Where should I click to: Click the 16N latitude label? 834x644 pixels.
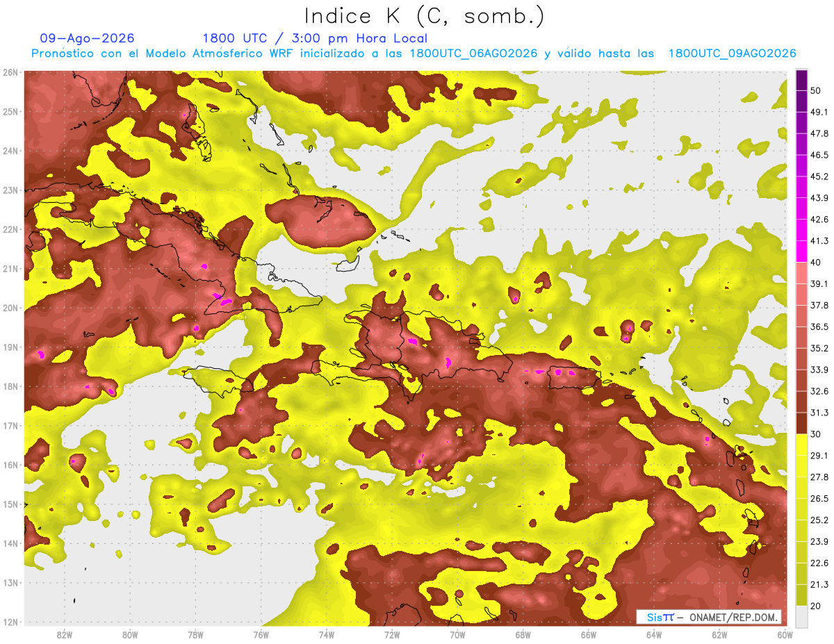(10, 465)
